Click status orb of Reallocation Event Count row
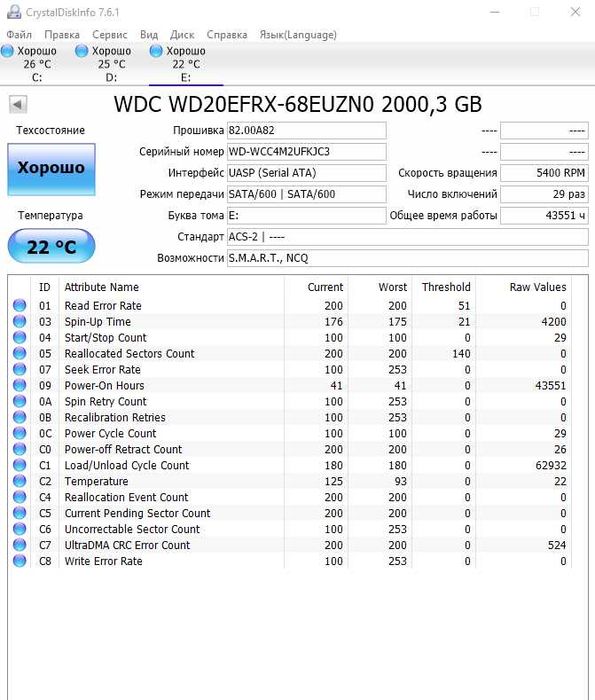 (20, 497)
